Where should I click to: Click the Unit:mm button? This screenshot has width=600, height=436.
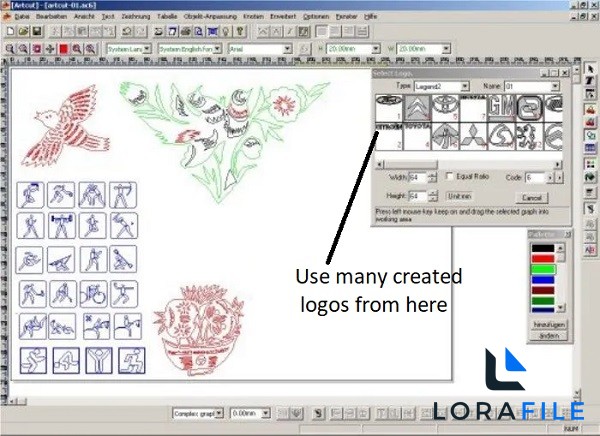(x=460, y=196)
